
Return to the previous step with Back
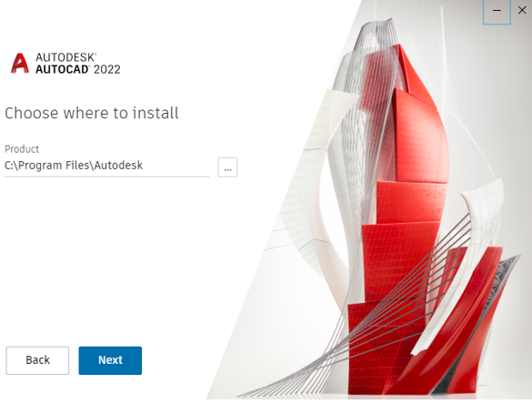(x=37, y=360)
